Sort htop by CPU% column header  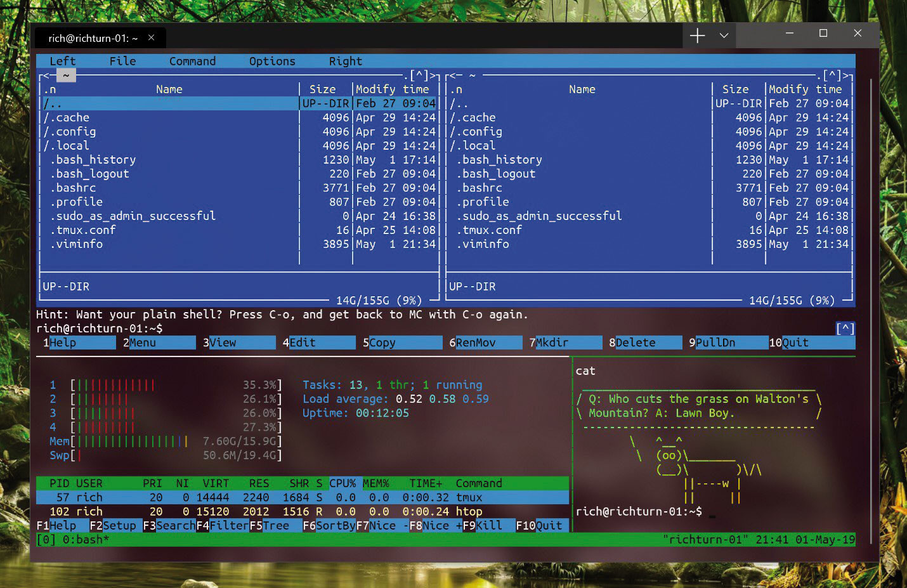coord(343,483)
